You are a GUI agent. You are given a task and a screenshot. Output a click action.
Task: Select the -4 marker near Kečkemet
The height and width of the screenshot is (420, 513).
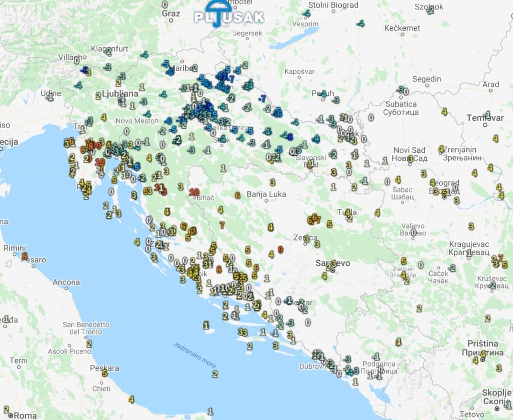pos(361,23)
